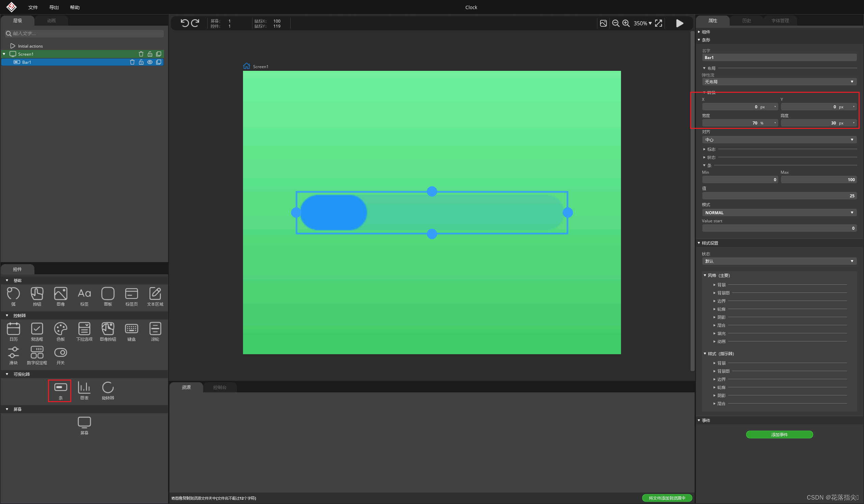
Task: Select the Chart (图表) widget icon
Action: [x=84, y=388]
